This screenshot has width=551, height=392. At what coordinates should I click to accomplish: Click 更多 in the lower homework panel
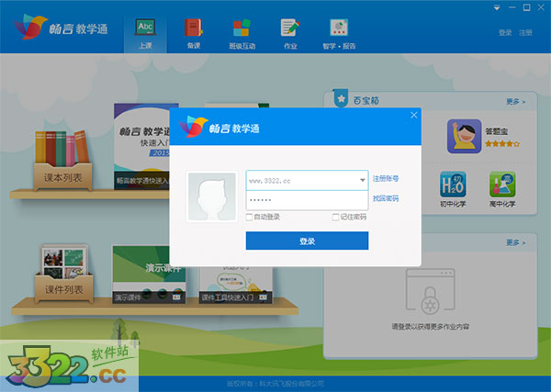[x=515, y=242]
